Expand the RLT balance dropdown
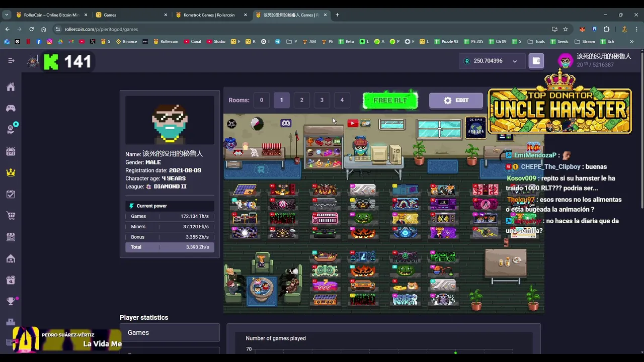 [515, 61]
